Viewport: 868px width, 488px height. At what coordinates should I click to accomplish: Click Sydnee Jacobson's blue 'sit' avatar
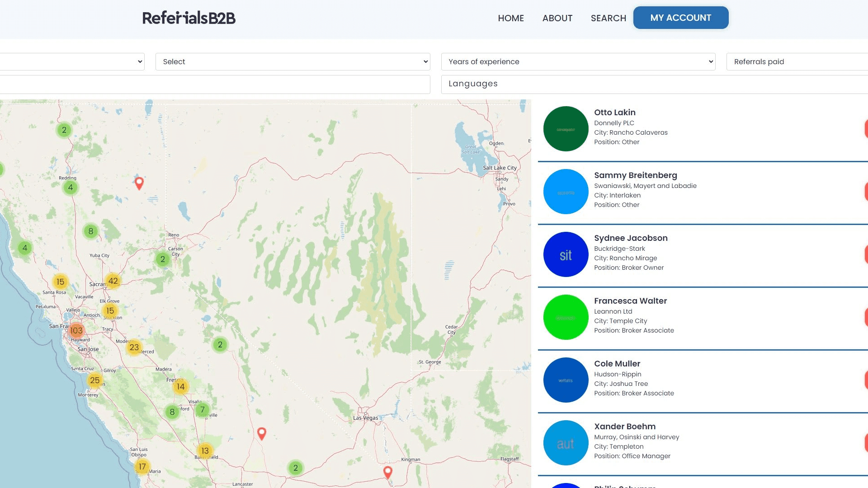[x=566, y=254]
